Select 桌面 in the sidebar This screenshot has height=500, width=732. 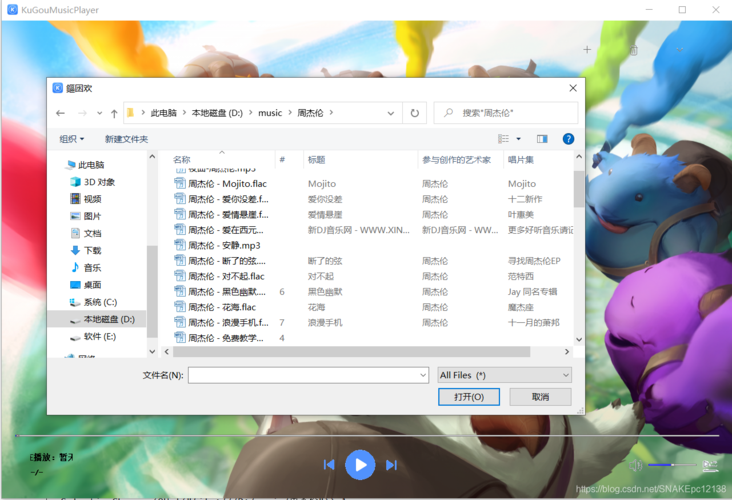click(86, 284)
